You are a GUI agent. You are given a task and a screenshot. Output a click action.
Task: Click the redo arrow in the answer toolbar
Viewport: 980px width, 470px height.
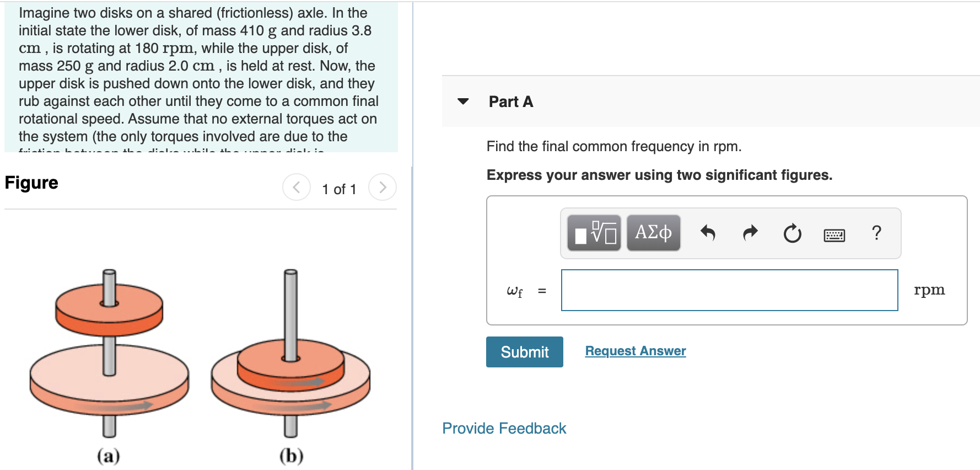pyautogui.click(x=750, y=232)
